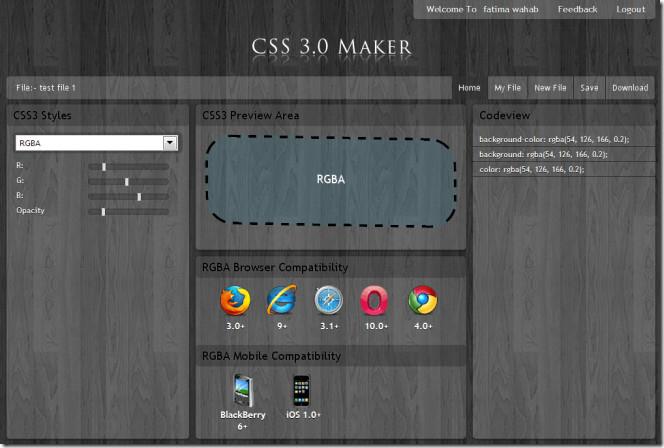Click the Opera browser compatibility icon

click(376, 300)
